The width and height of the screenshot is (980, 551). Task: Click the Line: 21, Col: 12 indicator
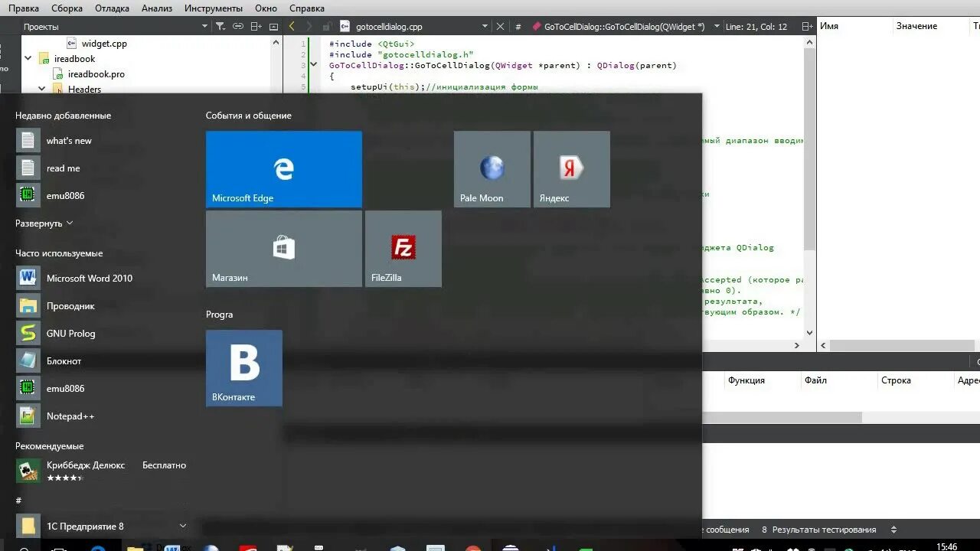(x=756, y=26)
